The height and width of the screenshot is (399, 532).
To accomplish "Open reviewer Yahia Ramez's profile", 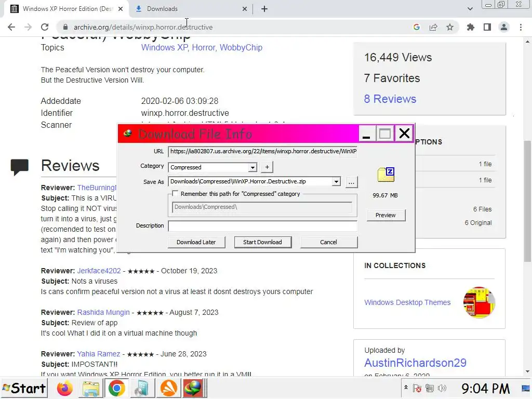I will (x=98, y=354).
